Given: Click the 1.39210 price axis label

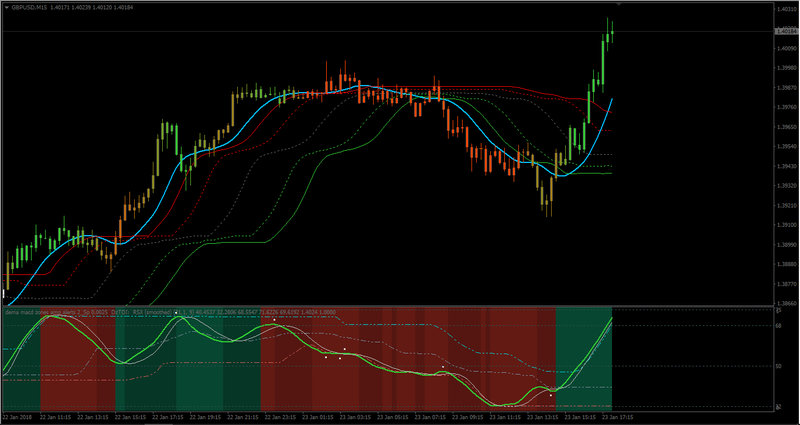Looking at the screenshot, I should pyautogui.click(x=786, y=206).
